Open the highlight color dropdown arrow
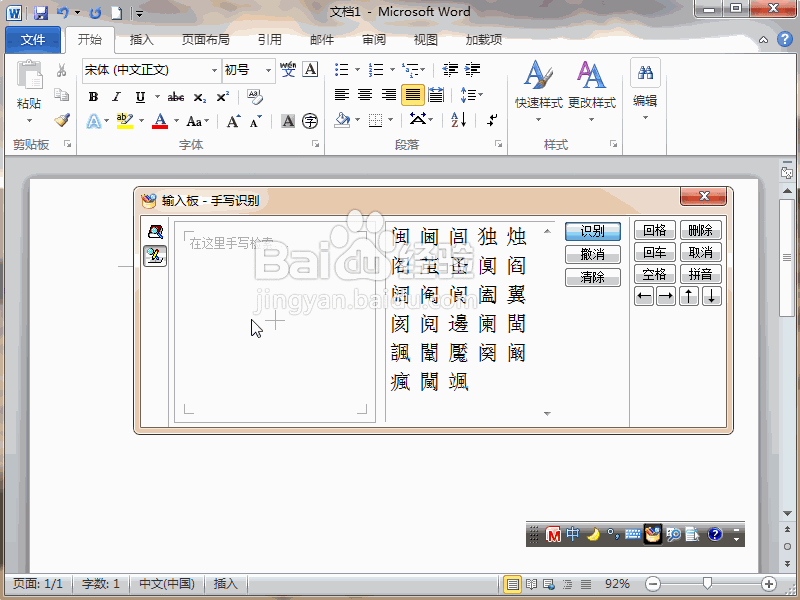Image resolution: width=800 pixels, height=600 pixels. click(141, 121)
